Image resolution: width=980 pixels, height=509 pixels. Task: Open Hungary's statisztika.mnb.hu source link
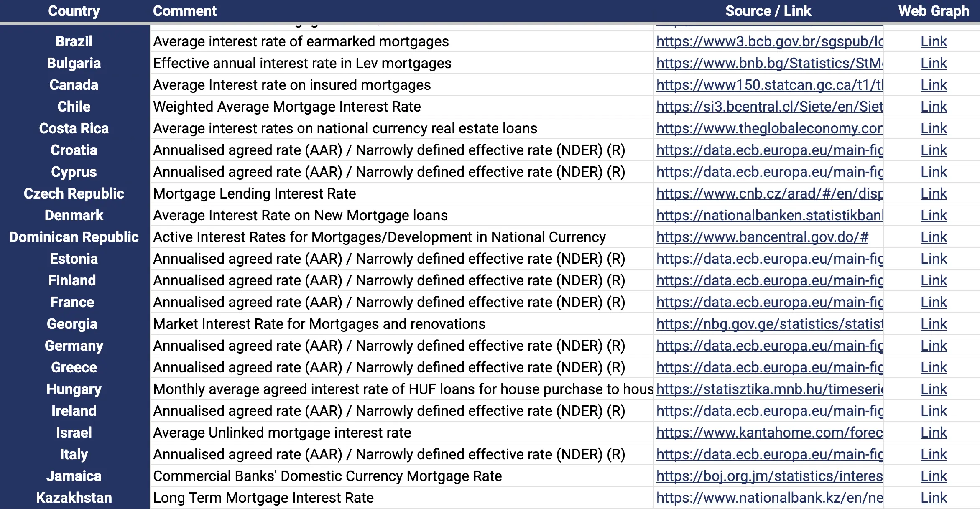click(x=769, y=389)
